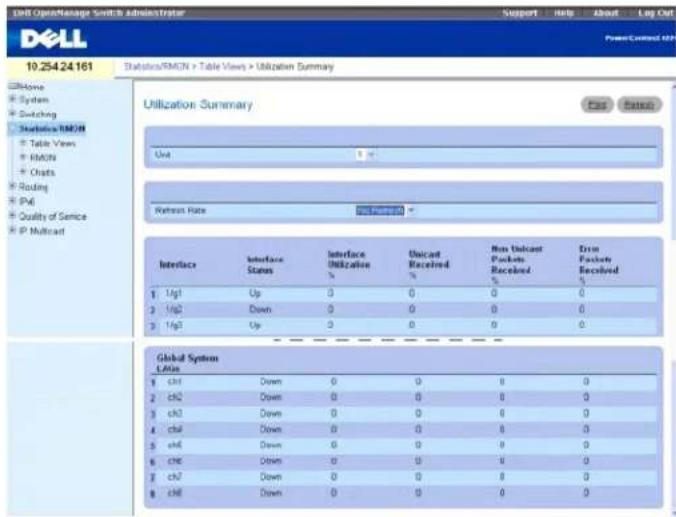Expand the IP Multicast node

coord(13,231)
